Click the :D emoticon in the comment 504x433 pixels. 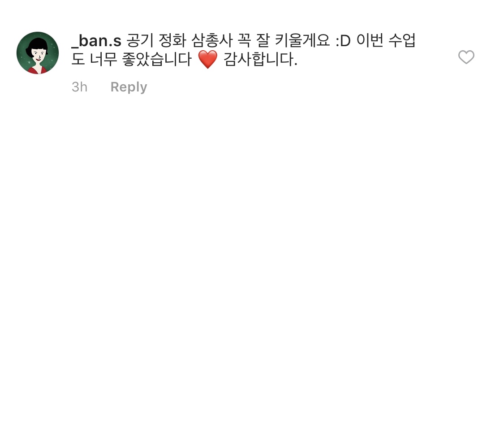pyautogui.click(x=343, y=41)
